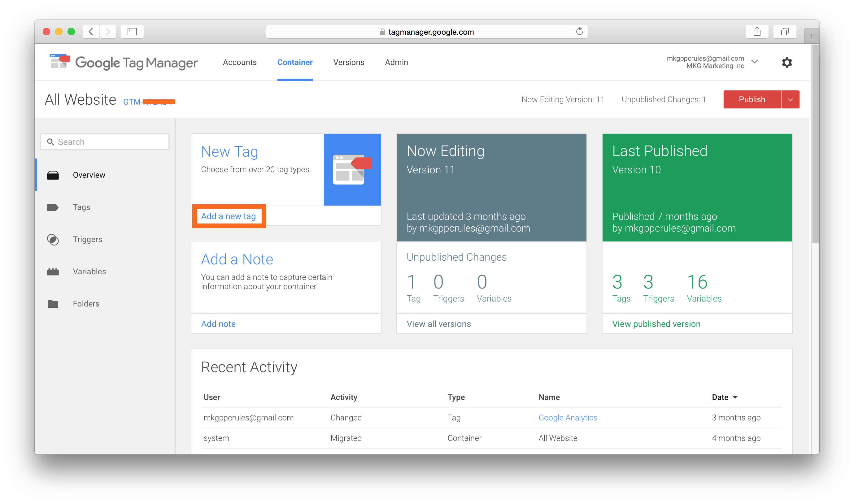
Task: Open Triggers via its sidebar icon
Action: point(53,239)
